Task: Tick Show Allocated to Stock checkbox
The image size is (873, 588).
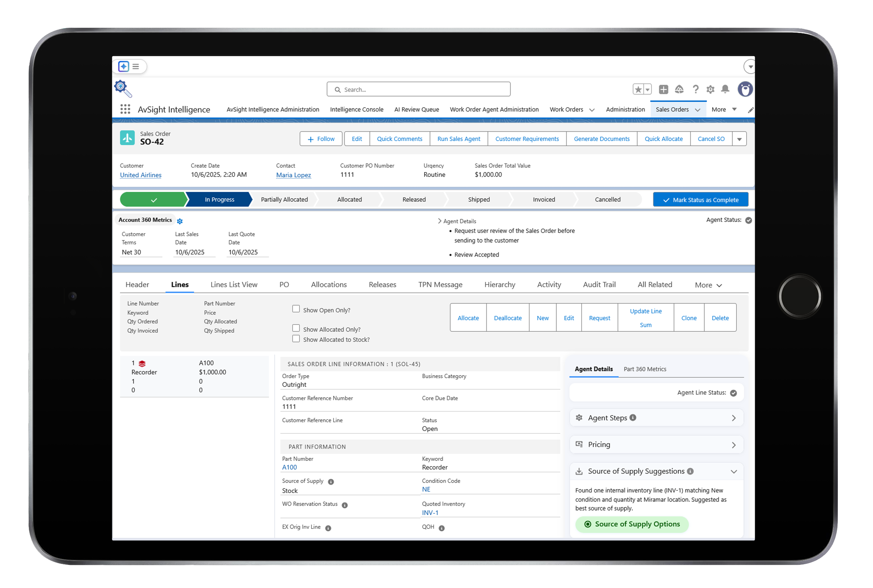Action: tap(296, 339)
